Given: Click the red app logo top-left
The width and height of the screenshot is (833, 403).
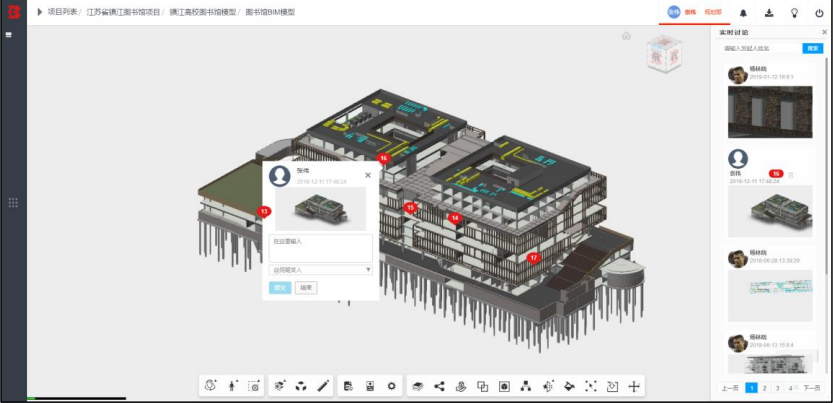Looking at the screenshot, I should click(x=13, y=12).
